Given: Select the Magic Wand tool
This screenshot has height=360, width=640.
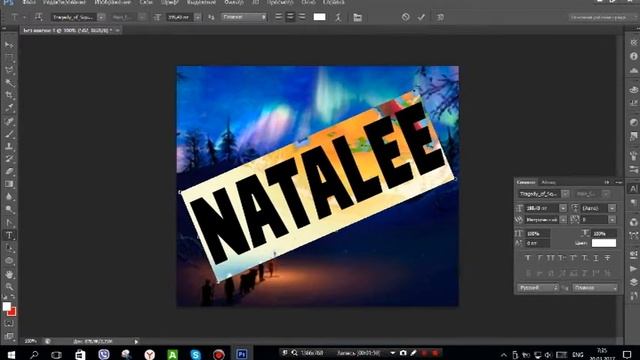Looking at the screenshot, I should click(9, 82).
